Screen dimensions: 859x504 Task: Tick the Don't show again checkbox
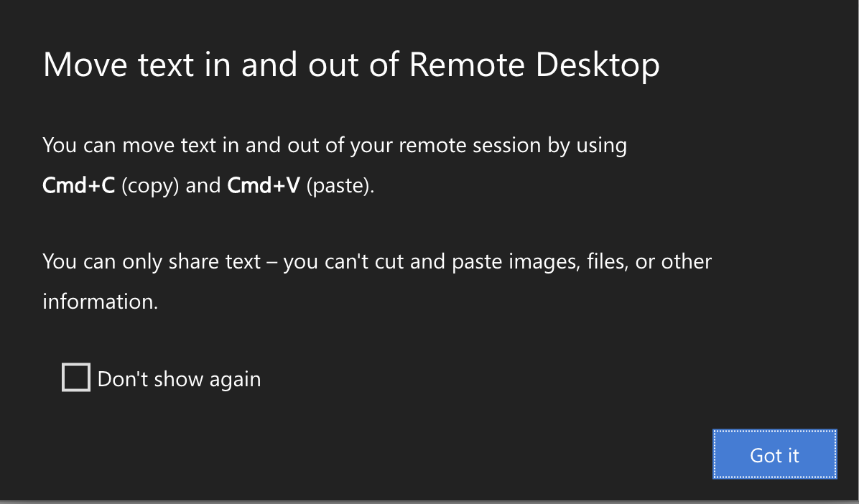[x=76, y=378]
